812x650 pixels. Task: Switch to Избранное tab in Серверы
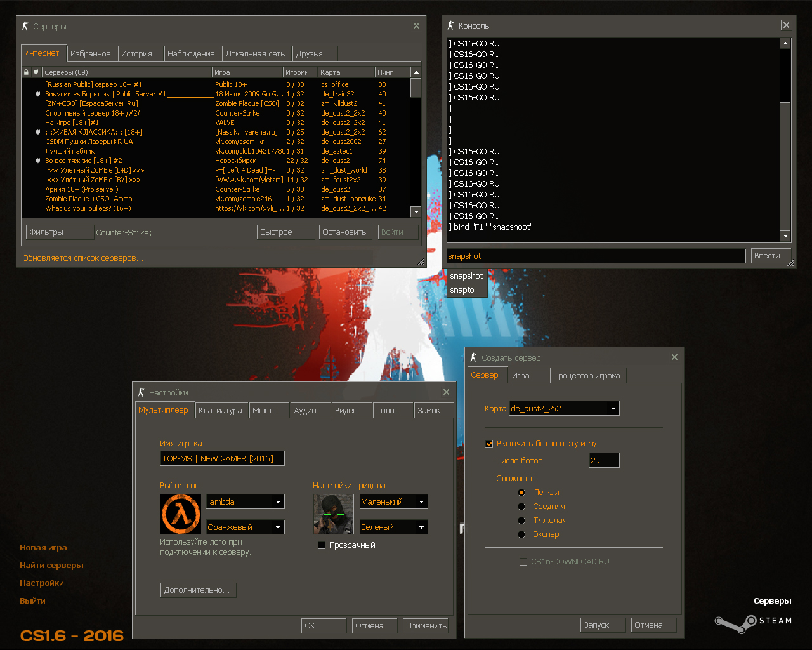pos(91,54)
